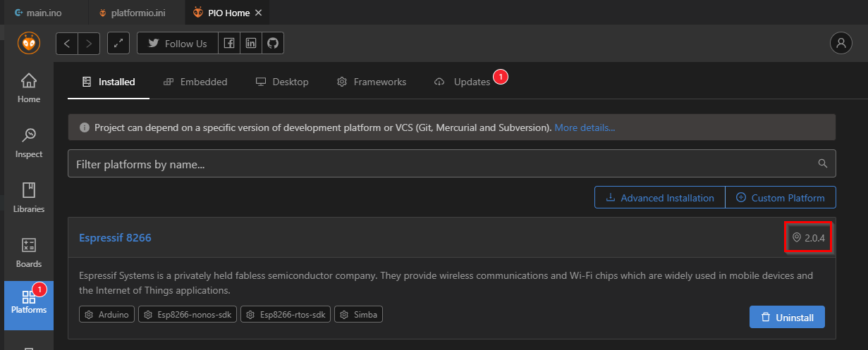Open the main.ino editor tab
The width and height of the screenshot is (868, 350).
[44, 13]
